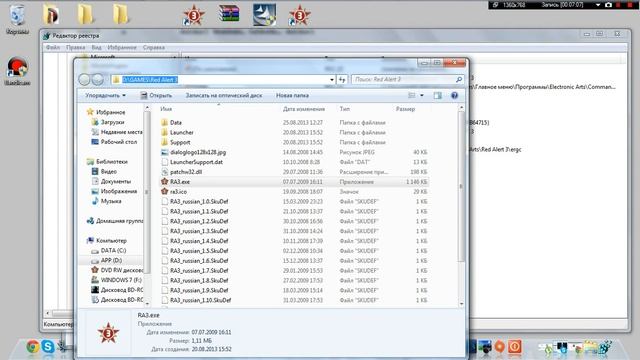This screenshot has height=360, width=640.
Task: Open the recording toolbar dropdown arrow
Action: (598, 5)
